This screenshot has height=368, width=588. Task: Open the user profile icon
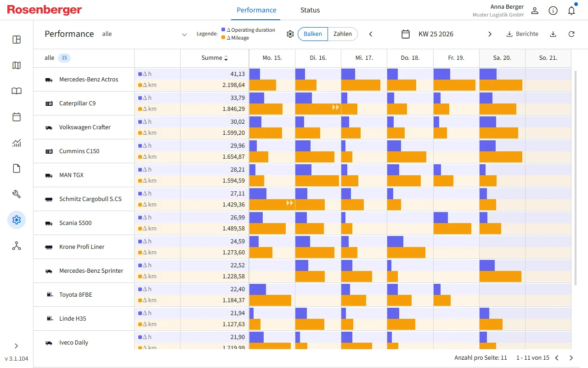point(535,11)
